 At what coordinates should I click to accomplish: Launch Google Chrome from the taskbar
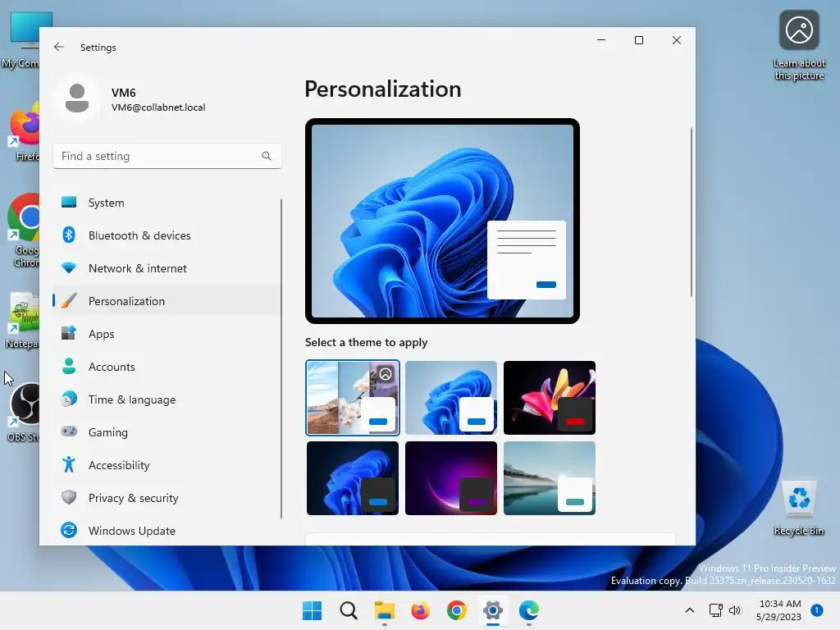pos(456,610)
